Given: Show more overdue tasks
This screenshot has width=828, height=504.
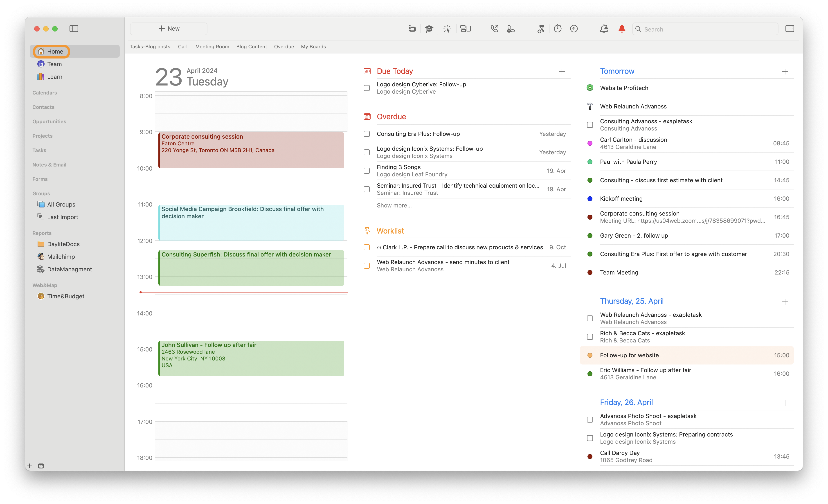Looking at the screenshot, I should click(x=394, y=206).
